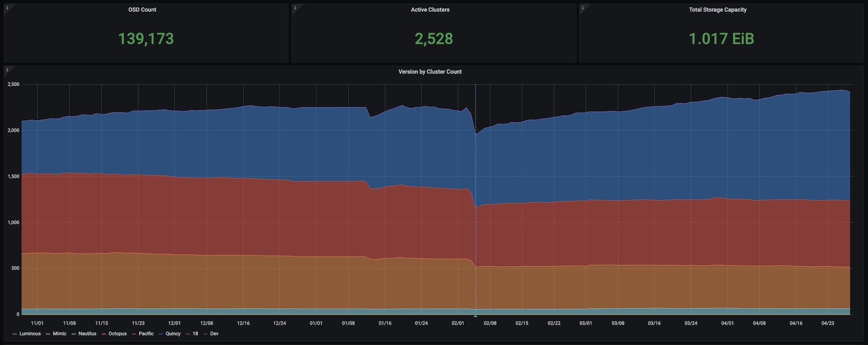Click the 1.017 EiB storage value
The image size is (868, 345).
click(721, 39)
